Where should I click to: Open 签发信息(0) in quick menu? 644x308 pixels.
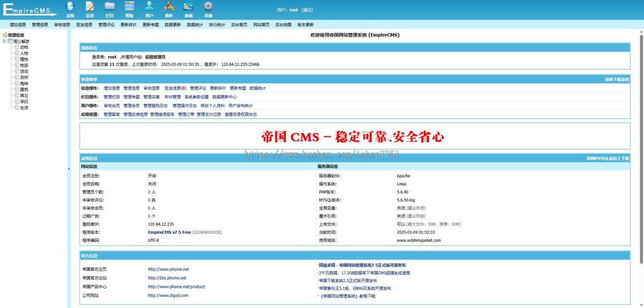(175, 88)
